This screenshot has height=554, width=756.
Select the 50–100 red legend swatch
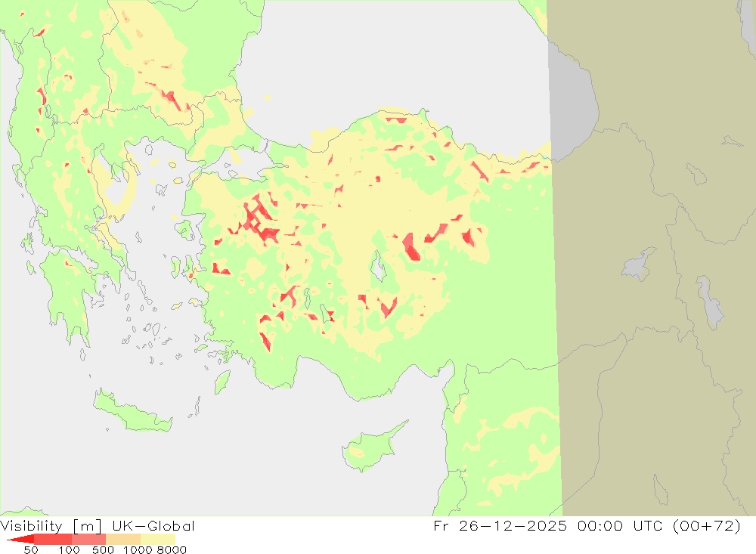53,539
